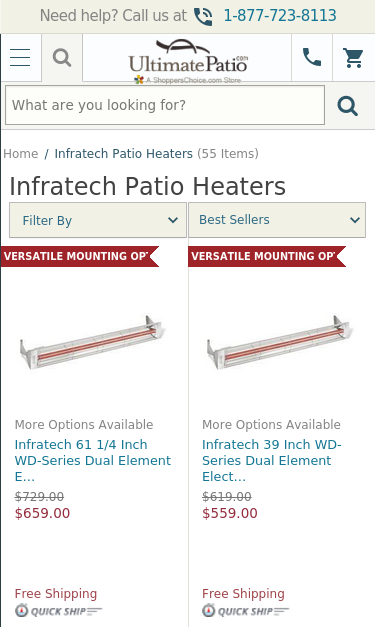The height and width of the screenshot is (627, 375).
Task: Expand the Filter By dropdown
Action: click(x=98, y=220)
